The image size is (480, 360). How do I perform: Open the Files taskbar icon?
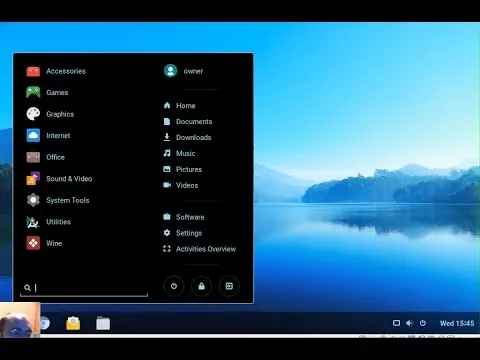[x=103, y=323]
